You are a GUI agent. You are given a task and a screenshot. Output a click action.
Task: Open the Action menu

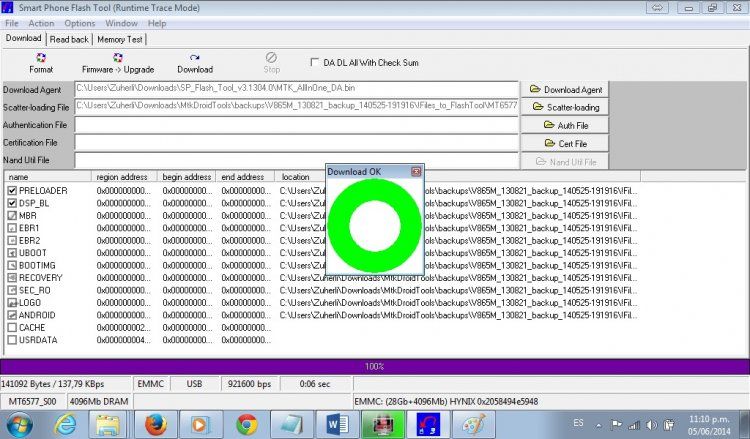[41, 23]
